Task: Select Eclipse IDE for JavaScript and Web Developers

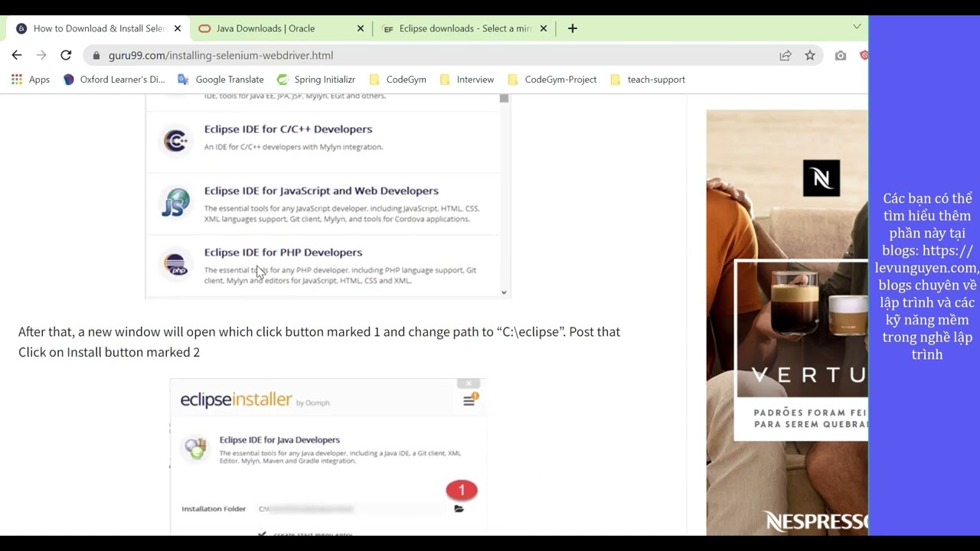Action: point(322,191)
